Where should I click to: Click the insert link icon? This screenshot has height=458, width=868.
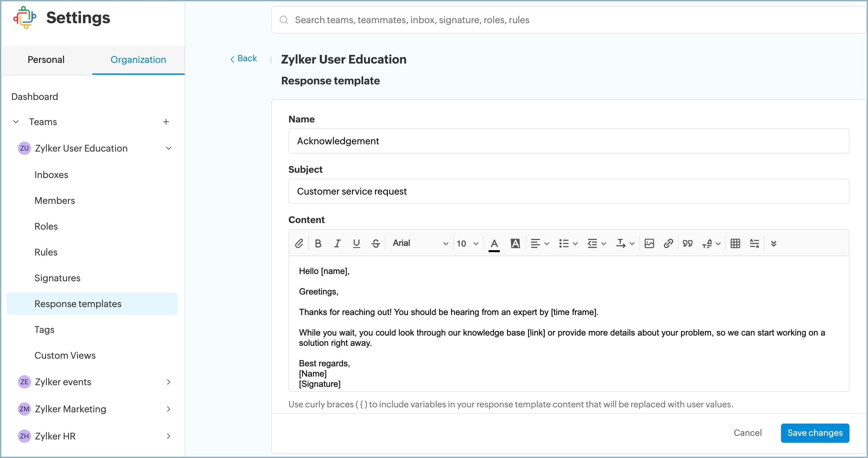(668, 243)
